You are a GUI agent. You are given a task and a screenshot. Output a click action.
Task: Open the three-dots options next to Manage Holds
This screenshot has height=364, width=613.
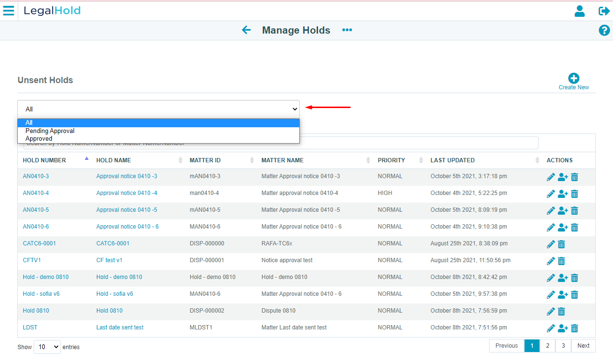(347, 30)
